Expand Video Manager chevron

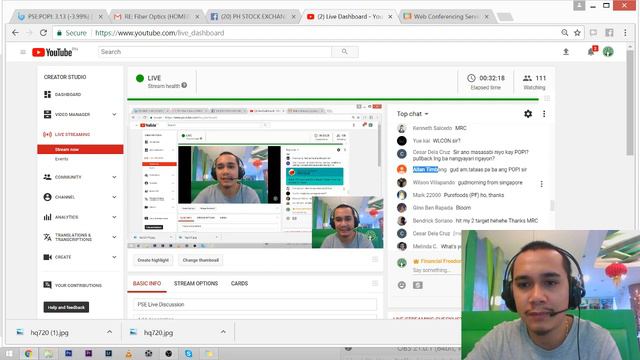coord(114,114)
